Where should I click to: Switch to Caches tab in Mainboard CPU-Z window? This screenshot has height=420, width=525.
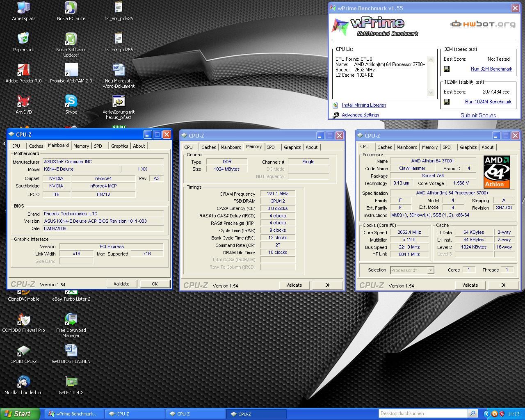[x=36, y=146]
